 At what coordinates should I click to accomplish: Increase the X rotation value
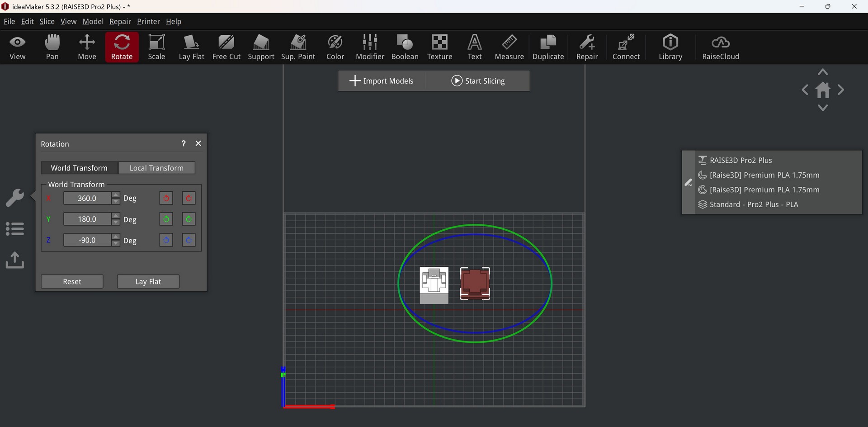[116, 195]
